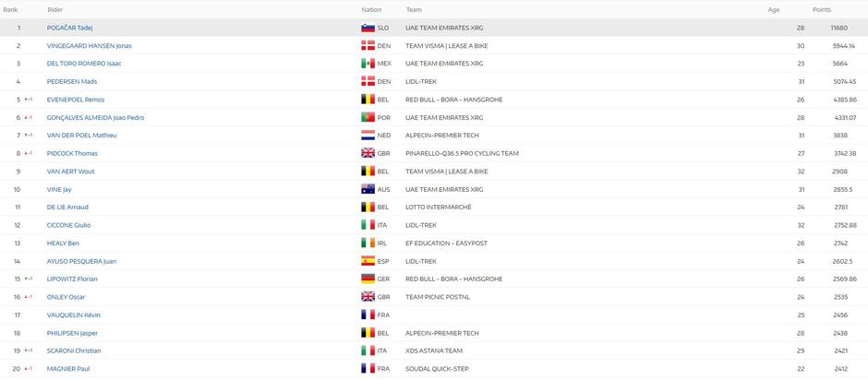Viewport: 868px width, 380px height.
Task: Click the Slovenia flag next to SLO
Action: 368,28
